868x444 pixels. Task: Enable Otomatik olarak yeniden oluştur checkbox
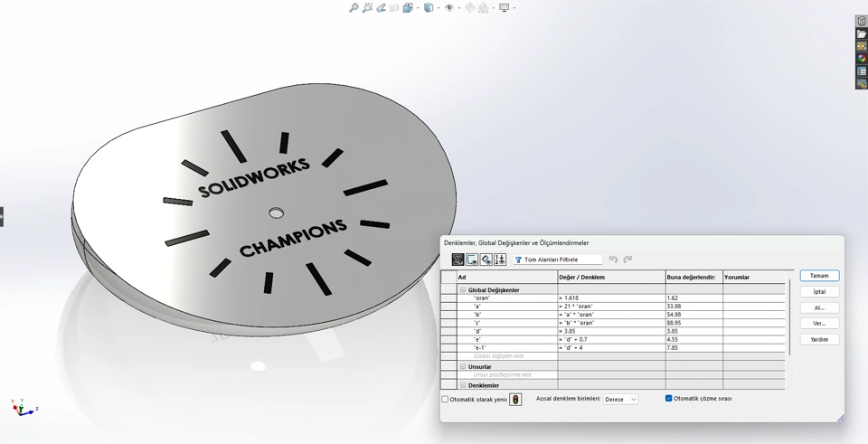pos(445,399)
